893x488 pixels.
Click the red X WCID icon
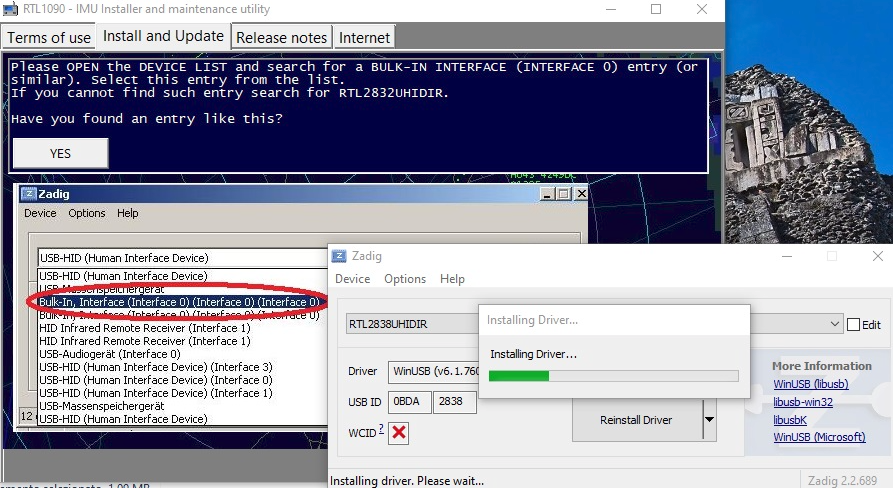click(399, 433)
